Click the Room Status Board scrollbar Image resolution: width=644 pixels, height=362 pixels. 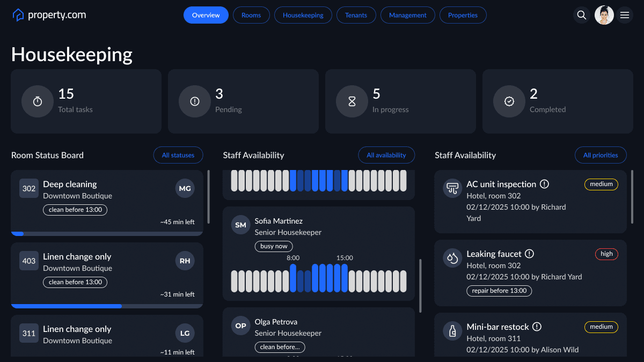click(x=208, y=197)
